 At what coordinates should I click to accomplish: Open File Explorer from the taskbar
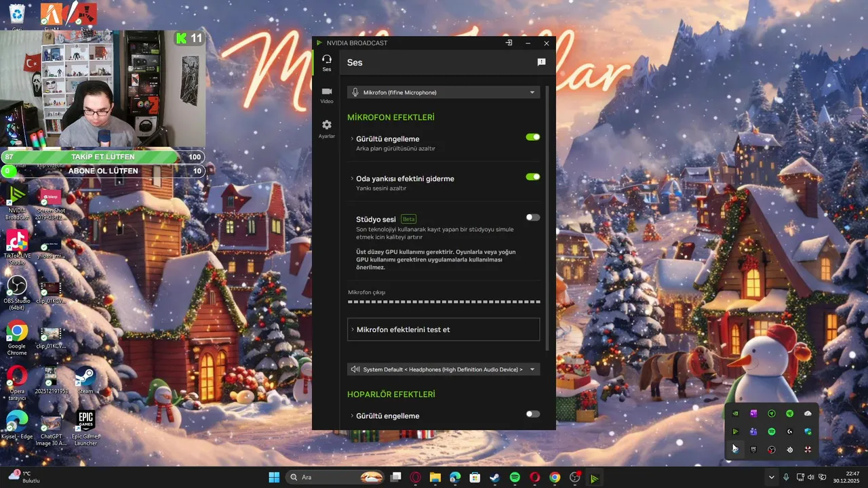[435, 477]
